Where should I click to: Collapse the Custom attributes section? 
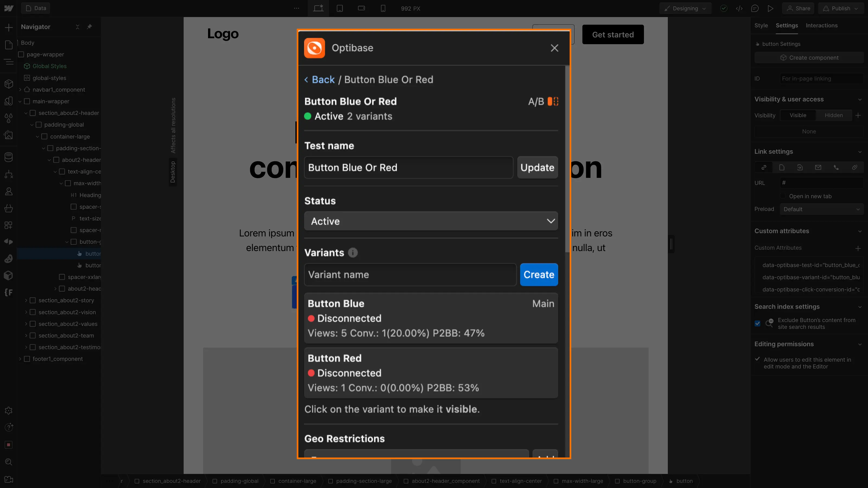pos(860,231)
